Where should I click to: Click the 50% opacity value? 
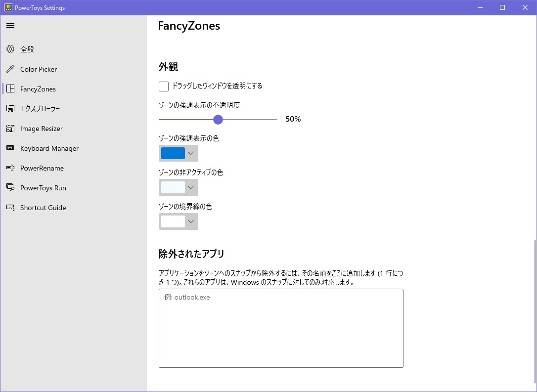[x=293, y=119]
